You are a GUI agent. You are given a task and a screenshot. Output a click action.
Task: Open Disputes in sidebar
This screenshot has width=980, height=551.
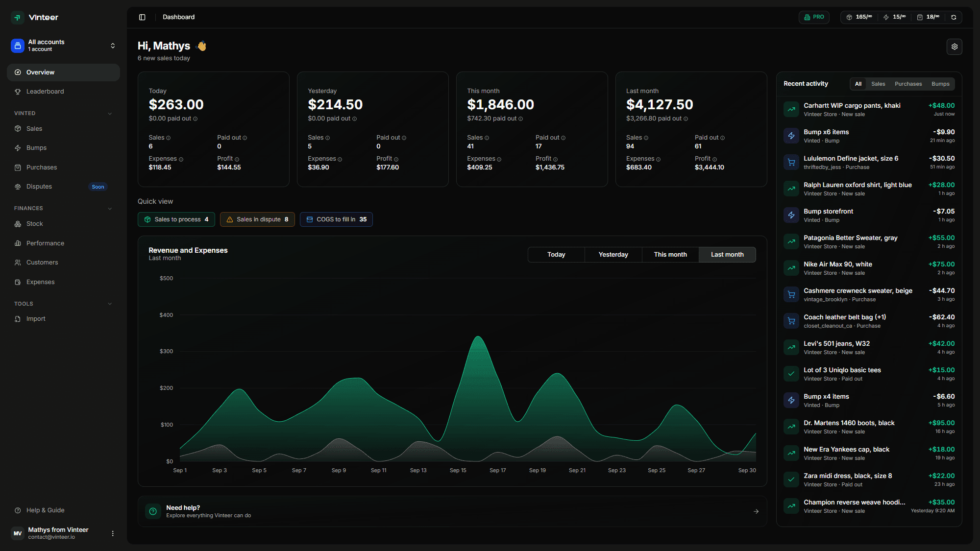(63, 187)
